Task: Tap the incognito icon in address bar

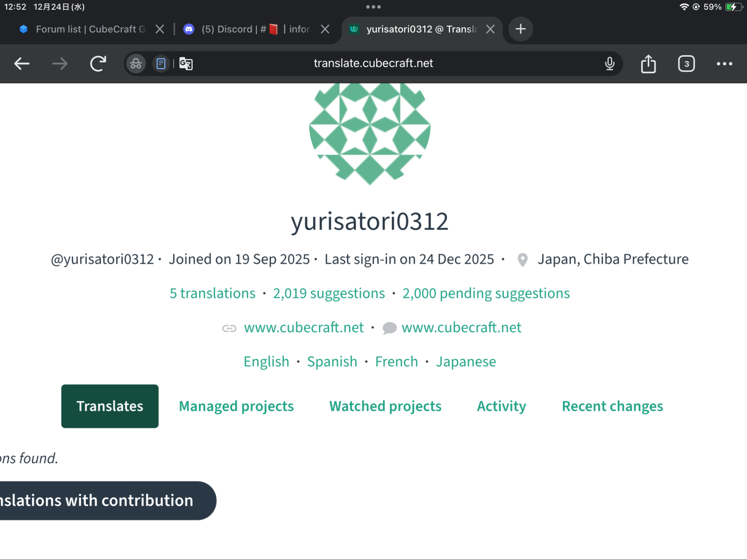Action: [136, 64]
